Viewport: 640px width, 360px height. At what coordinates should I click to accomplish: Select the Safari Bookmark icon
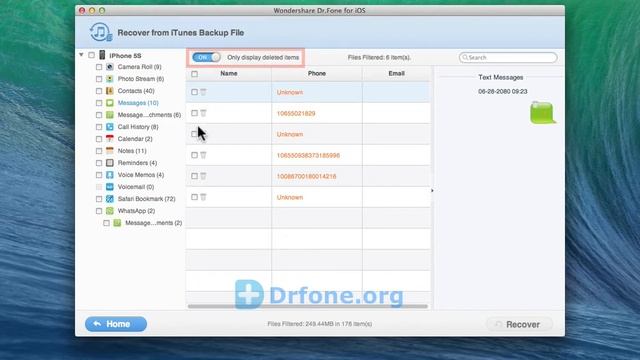tap(110, 199)
